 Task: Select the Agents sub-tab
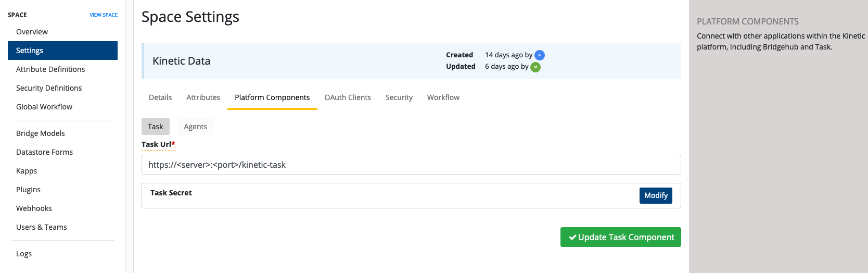point(196,127)
